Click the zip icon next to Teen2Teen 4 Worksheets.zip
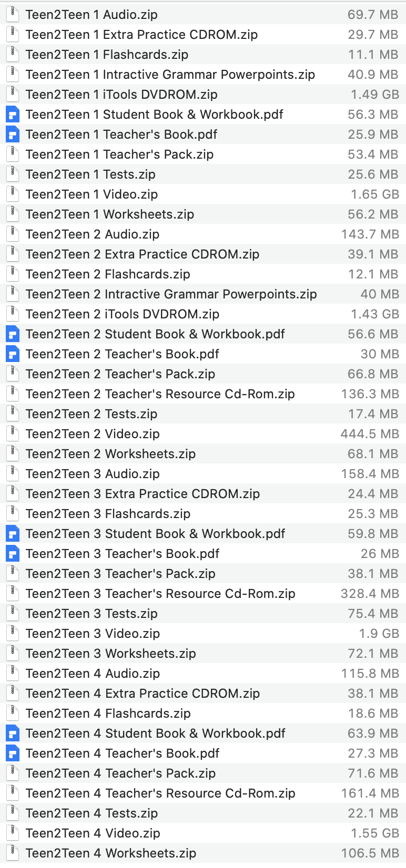Image resolution: width=406 pixels, height=868 pixels. pyautogui.click(x=13, y=853)
